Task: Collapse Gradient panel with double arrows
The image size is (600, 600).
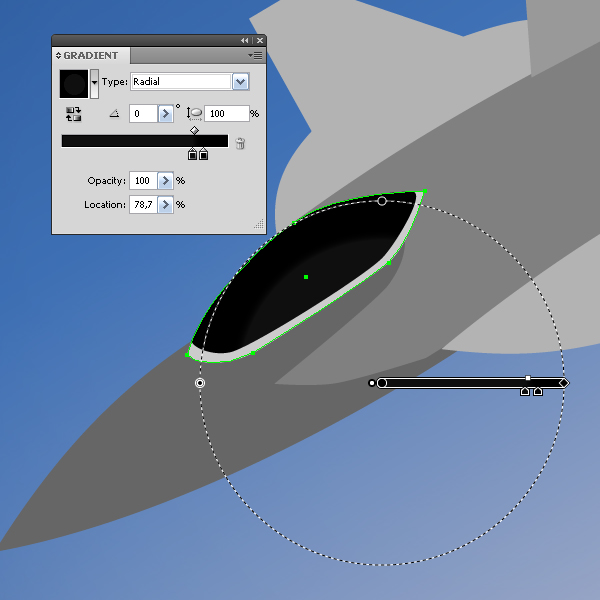Action: click(245, 41)
